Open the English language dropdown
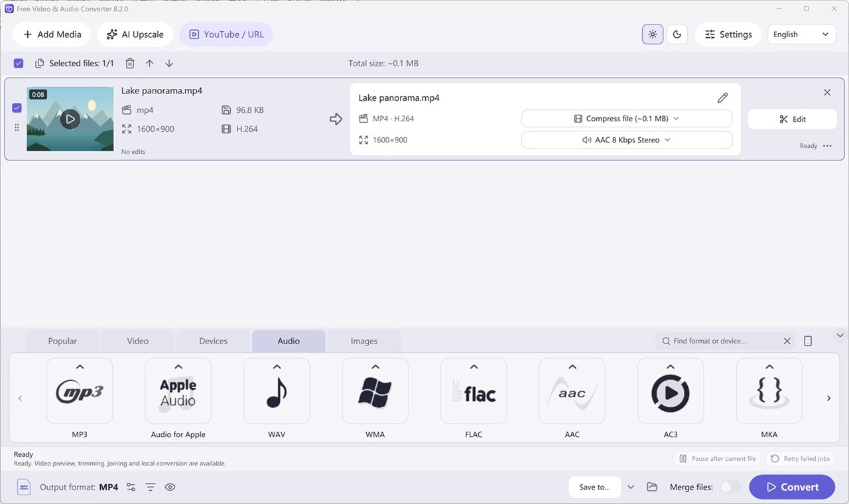The image size is (849, 504). [x=802, y=34]
